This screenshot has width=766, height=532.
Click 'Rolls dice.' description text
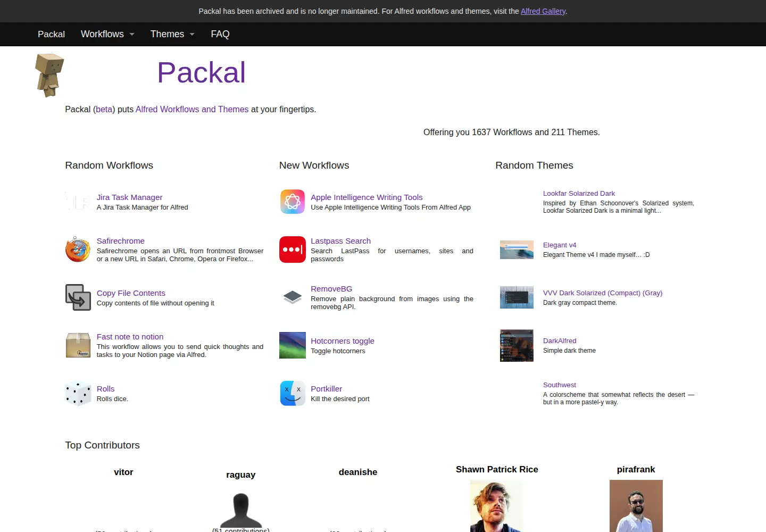click(112, 399)
